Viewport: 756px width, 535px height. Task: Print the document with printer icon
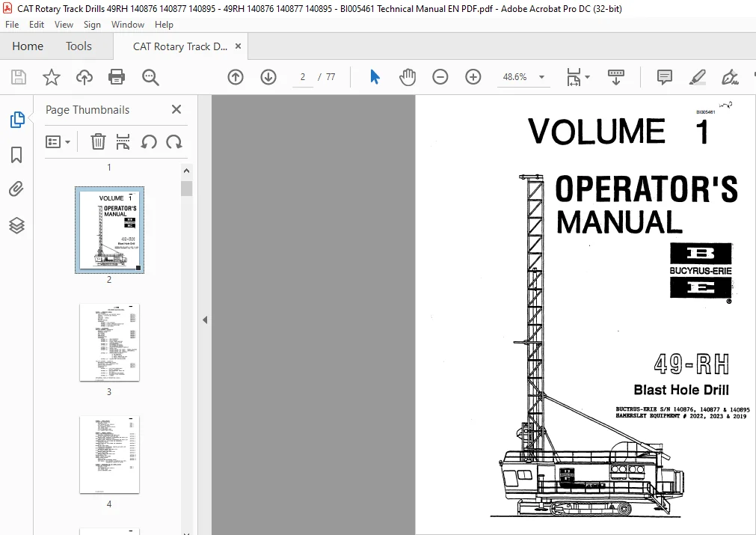(x=117, y=77)
